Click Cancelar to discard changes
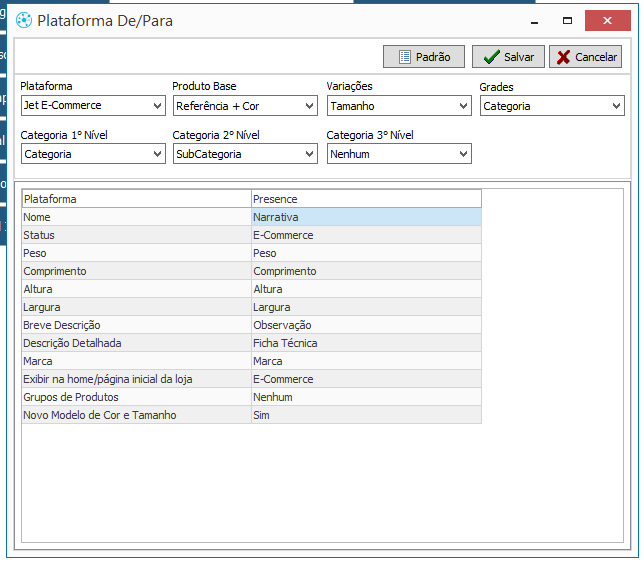This screenshot has width=644, height=562. [x=585, y=57]
